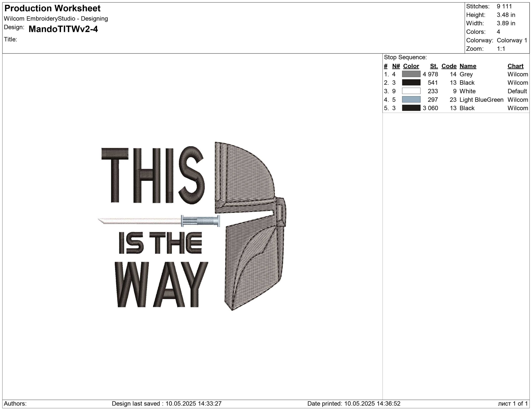
Task: Click the first Black color swatch
Action: (411, 82)
